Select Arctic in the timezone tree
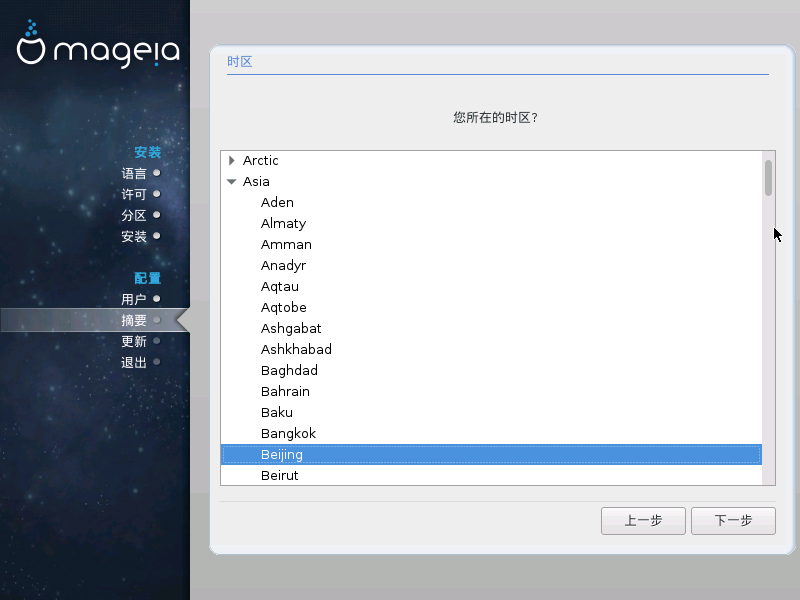This screenshot has width=800, height=600. (x=260, y=161)
